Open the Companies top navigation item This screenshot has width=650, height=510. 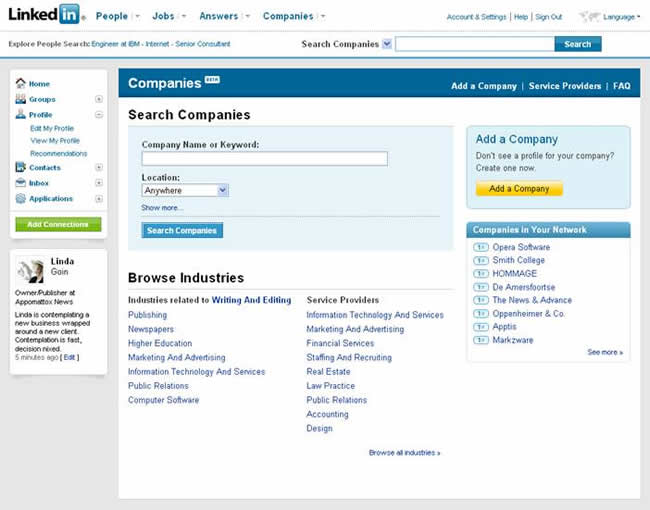288,16
